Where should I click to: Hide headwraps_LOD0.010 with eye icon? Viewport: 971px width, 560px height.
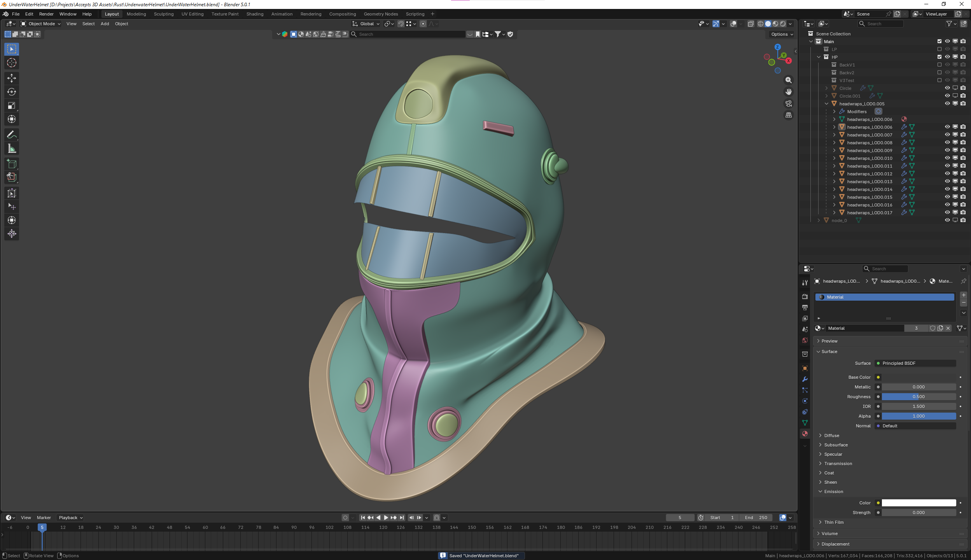[x=947, y=158]
